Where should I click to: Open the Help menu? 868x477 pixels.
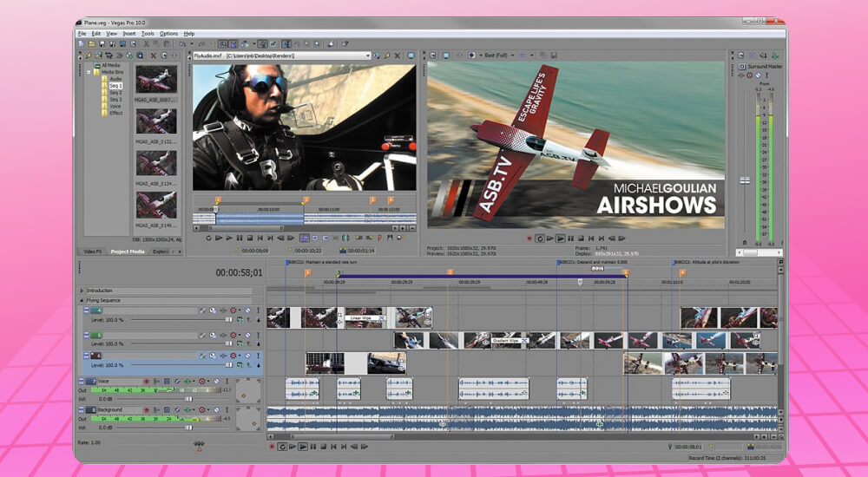click(x=188, y=34)
